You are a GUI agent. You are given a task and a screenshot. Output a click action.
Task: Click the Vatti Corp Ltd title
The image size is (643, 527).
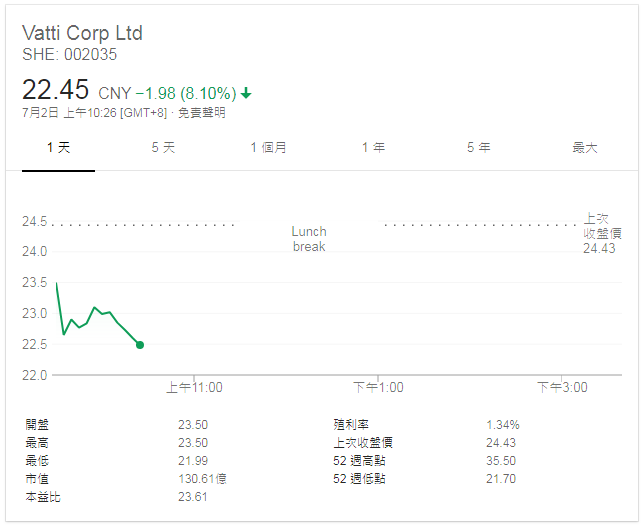coord(82,33)
